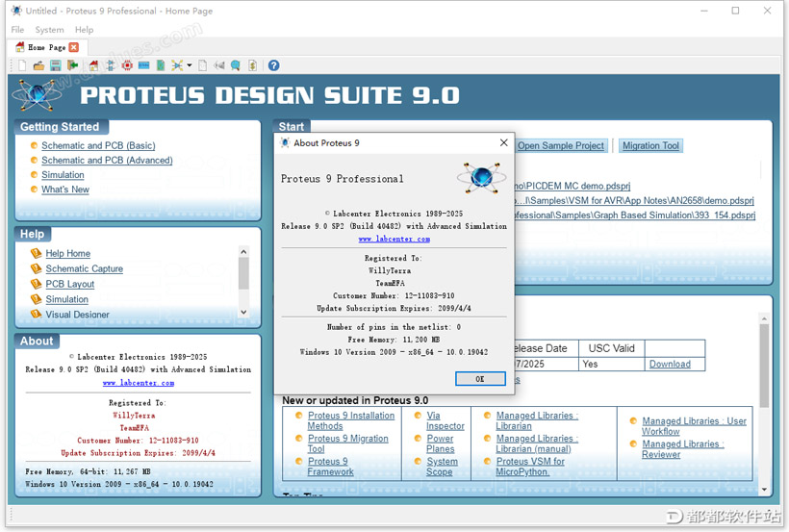Open Proteus 9 Installation Methods link
This screenshot has height=532, width=789.
tap(351, 420)
